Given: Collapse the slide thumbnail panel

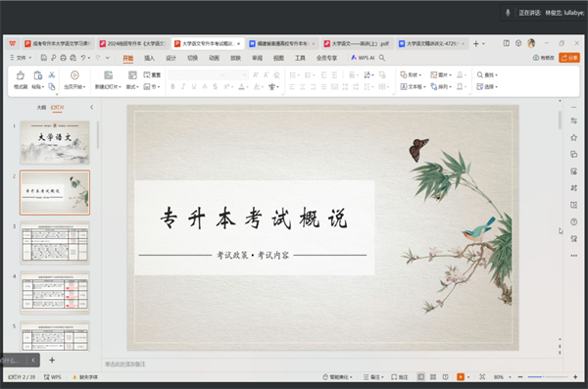Looking at the screenshot, I should [91, 107].
